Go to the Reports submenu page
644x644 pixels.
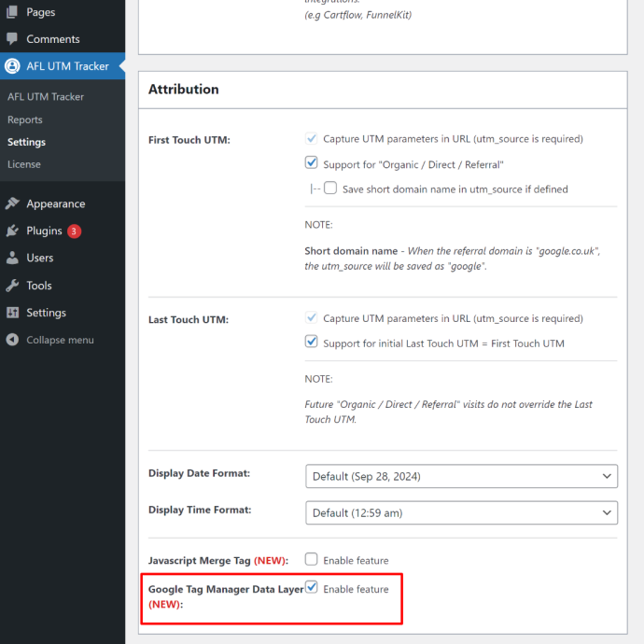(24, 119)
